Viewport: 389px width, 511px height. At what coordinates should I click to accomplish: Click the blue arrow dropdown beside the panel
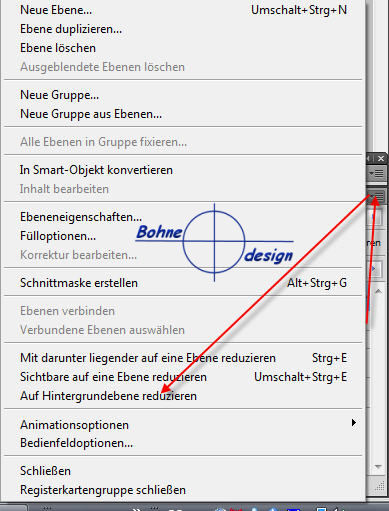[375, 268]
